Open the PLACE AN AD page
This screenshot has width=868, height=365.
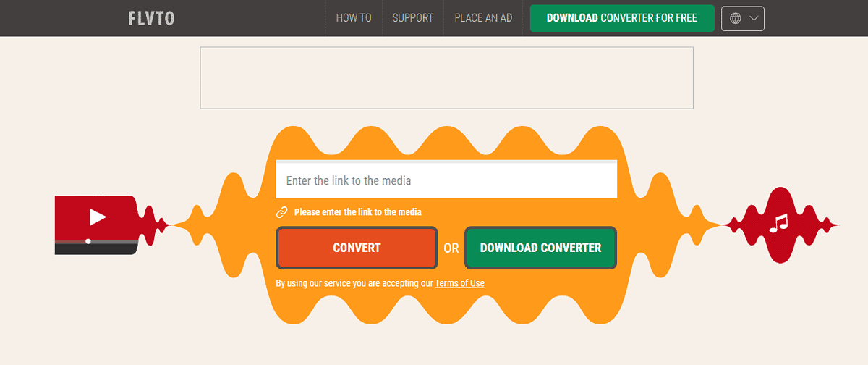click(483, 18)
